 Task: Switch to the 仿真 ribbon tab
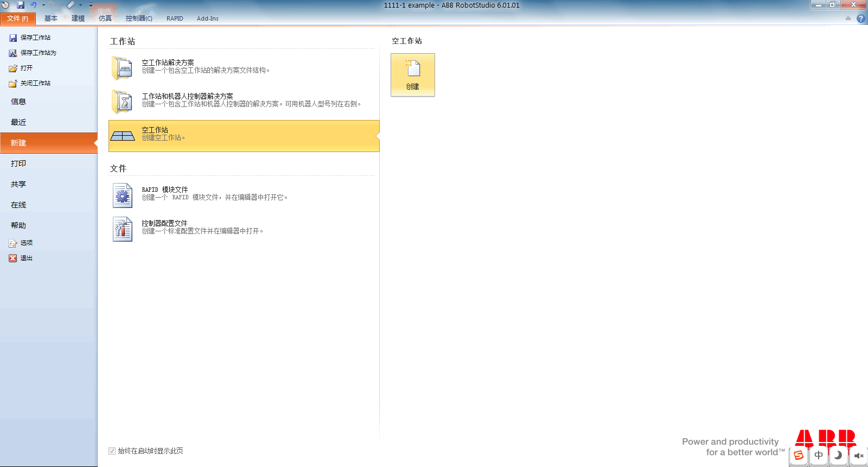(105, 18)
